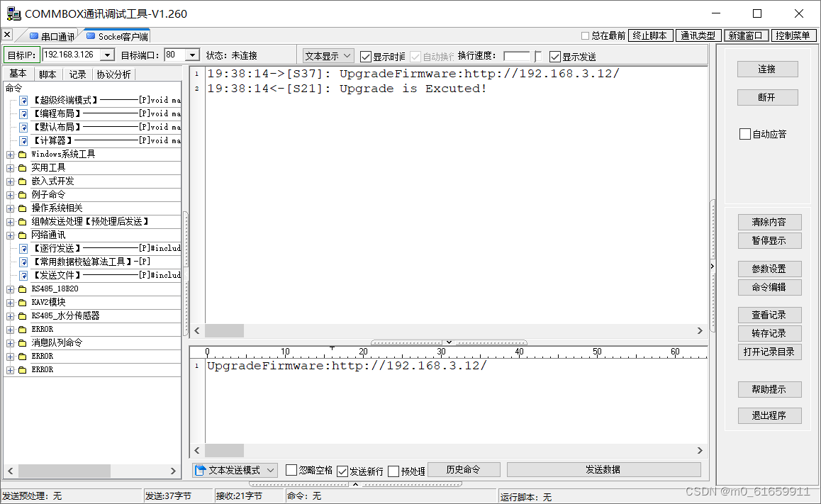821x504 pixels.
Task: Disable the 显示时间 checkbox
Action: point(365,57)
